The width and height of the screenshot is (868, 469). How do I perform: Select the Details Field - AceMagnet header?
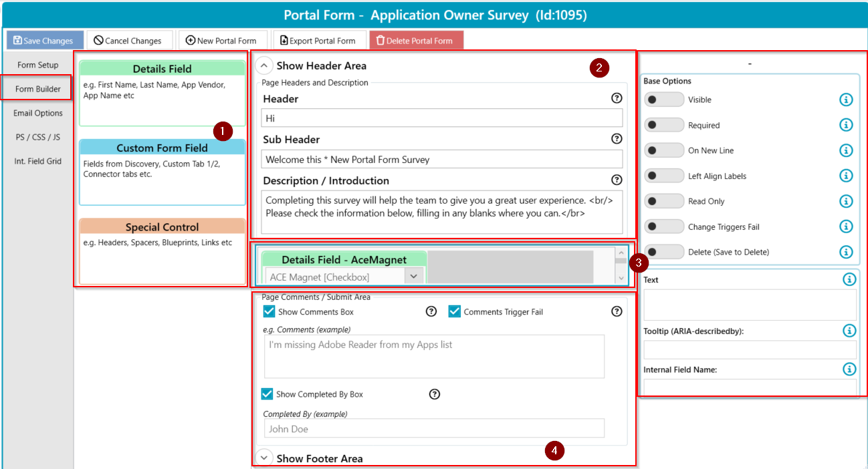[344, 260]
